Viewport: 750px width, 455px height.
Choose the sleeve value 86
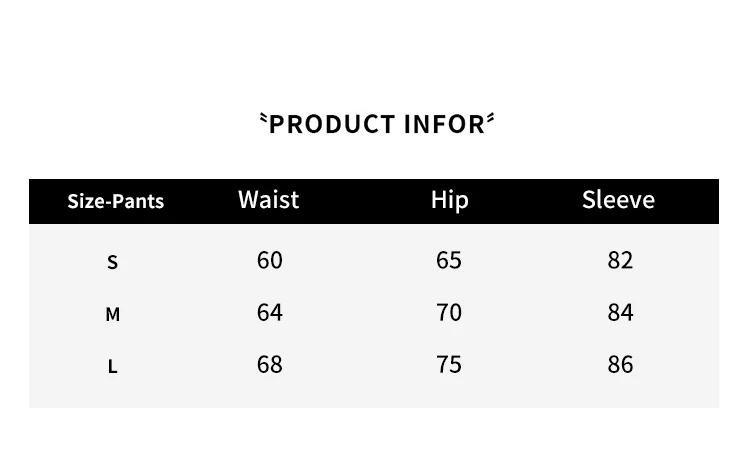coord(620,365)
